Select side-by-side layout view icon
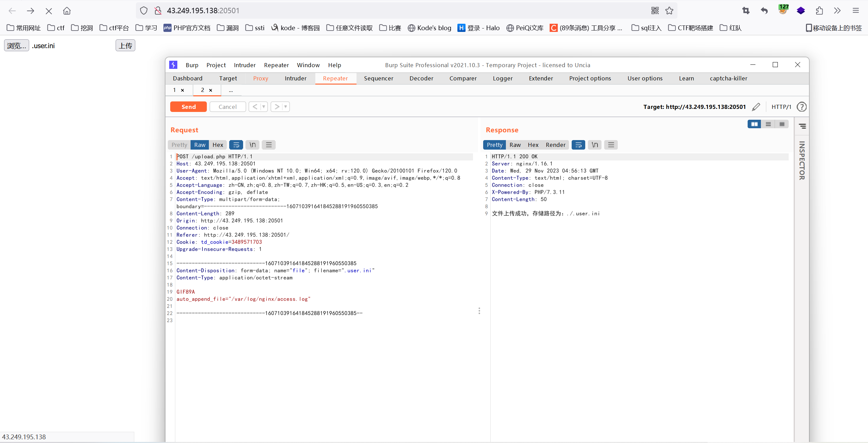The height and width of the screenshot is (443, 868). coord(754,124)
